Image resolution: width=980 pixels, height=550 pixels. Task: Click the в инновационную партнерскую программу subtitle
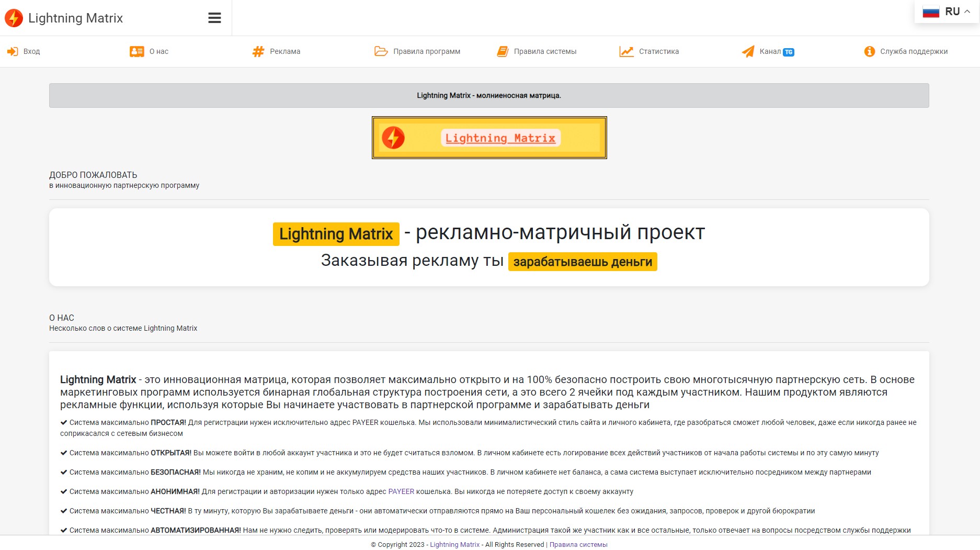click(x=124, y=185)
